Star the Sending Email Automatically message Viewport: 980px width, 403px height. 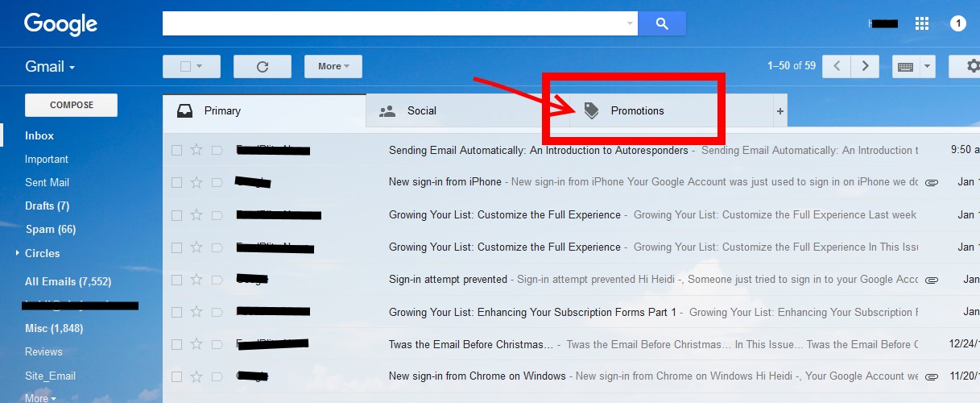click(196, 150)
